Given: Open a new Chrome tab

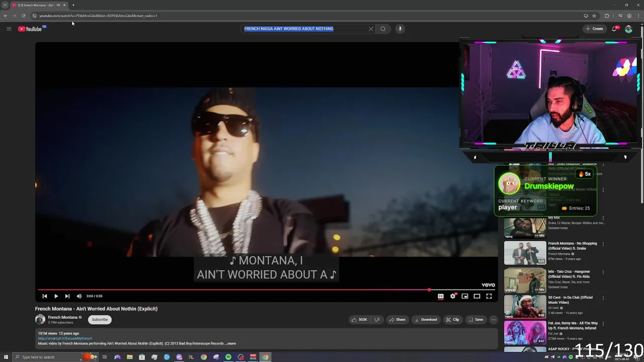Looking at the screenshot, I should click(73, 5).
